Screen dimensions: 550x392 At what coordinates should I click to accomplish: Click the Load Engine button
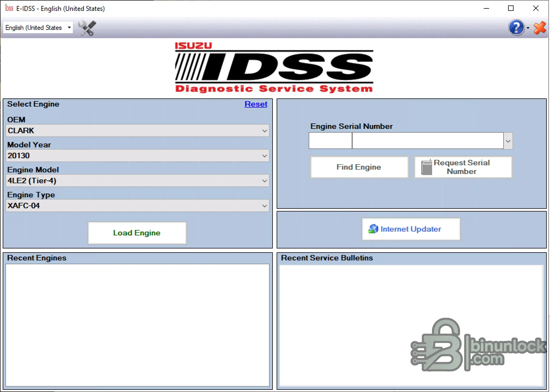[137, 233]
